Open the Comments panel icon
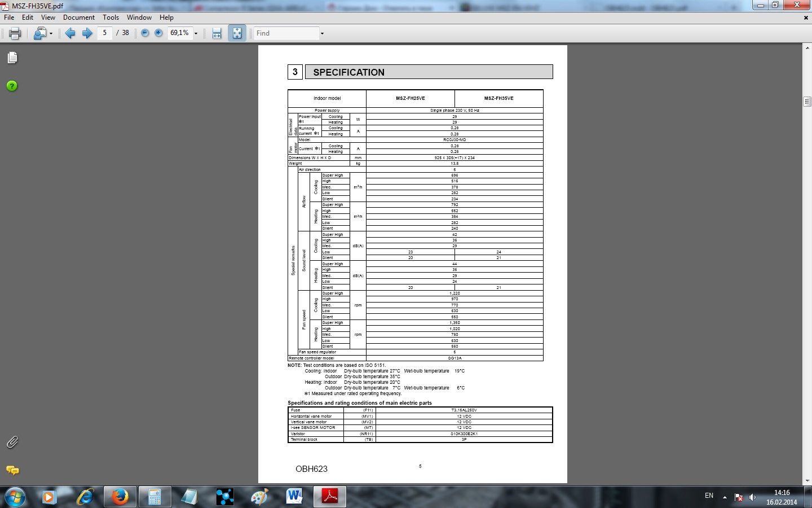812x508 pixels. 12,470
